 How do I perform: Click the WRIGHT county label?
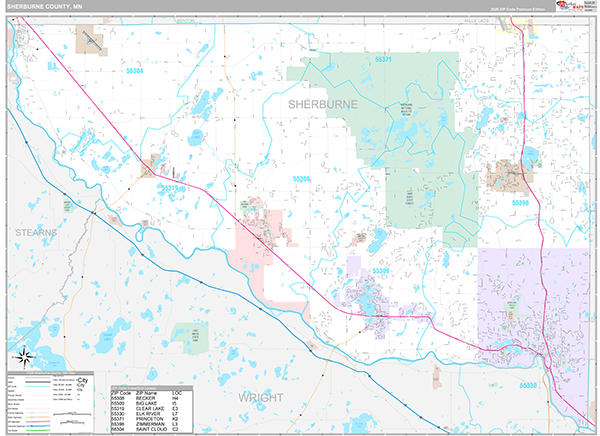pyautogui.click(x=261, y=398)
